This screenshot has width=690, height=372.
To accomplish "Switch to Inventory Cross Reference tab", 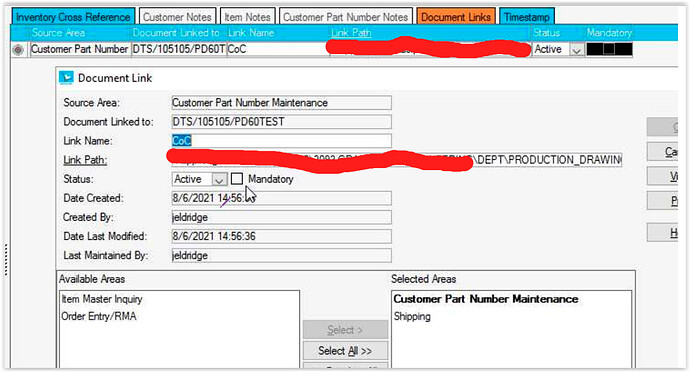I will pos(73,17).
